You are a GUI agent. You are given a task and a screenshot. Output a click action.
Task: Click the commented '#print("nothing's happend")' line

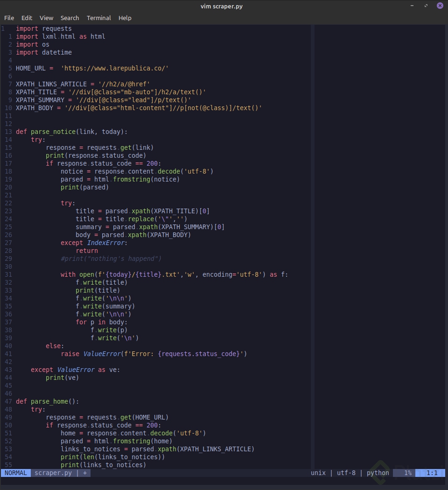click(x=111, y=259)
